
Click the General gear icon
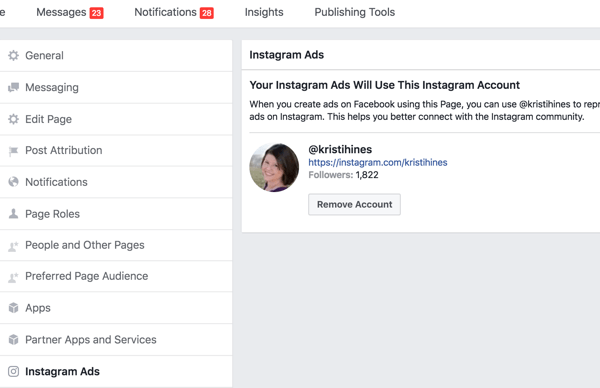pos(13,55)
